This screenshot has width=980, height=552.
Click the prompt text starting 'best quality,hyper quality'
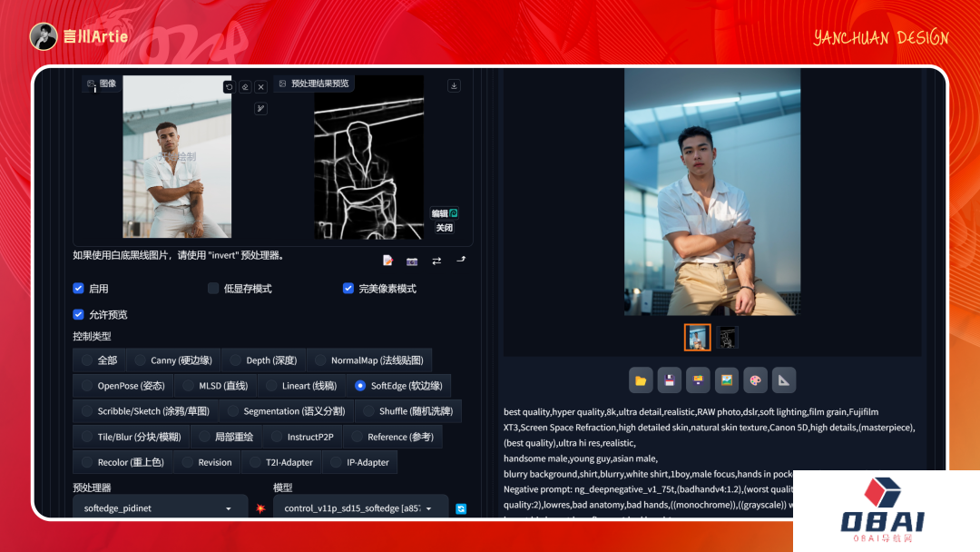(710, 428)
